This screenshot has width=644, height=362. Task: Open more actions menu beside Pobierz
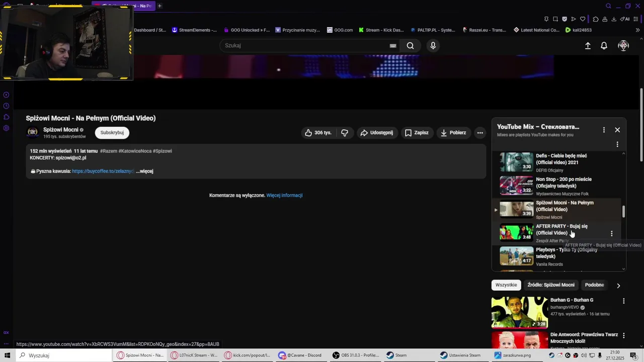(x=480, y=133)
